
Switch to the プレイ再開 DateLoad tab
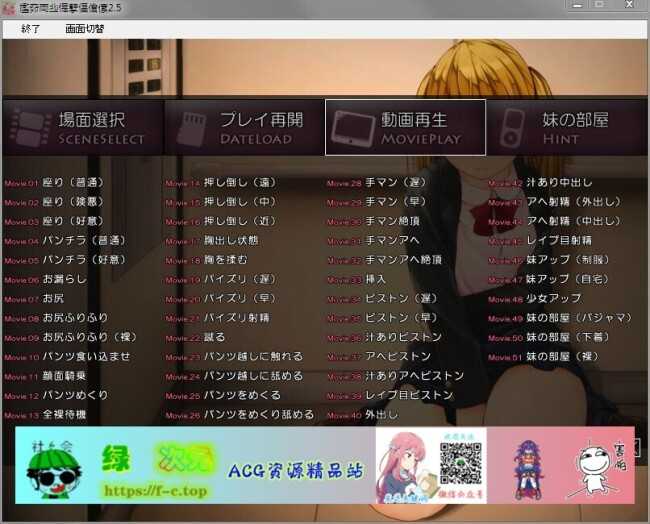[245, 127]
